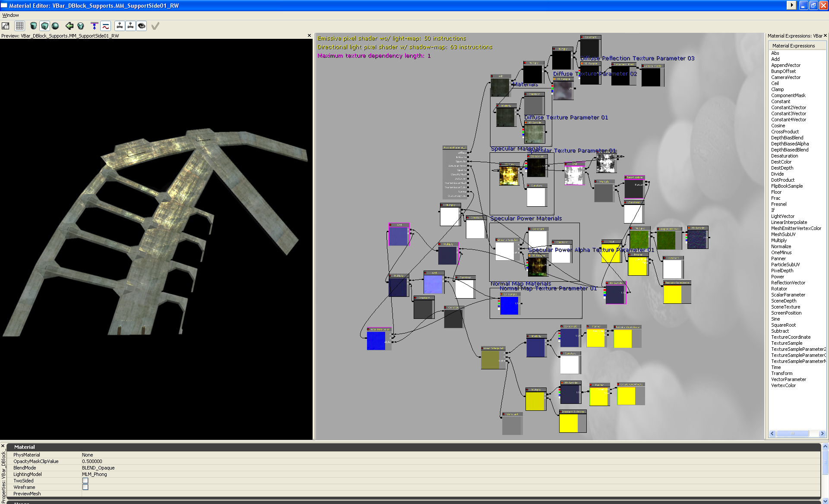Click the title bar play arrow button

[x=791, y=5]
